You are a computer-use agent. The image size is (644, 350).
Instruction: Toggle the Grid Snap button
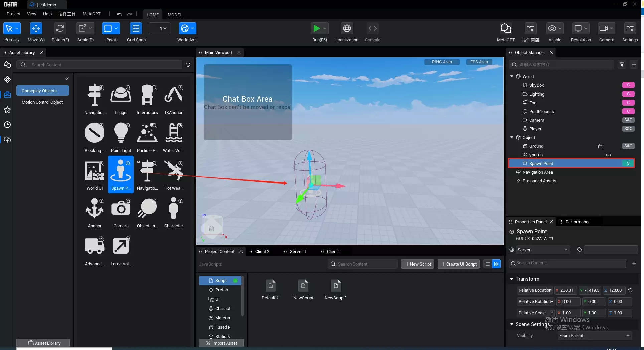coord(136,29)
